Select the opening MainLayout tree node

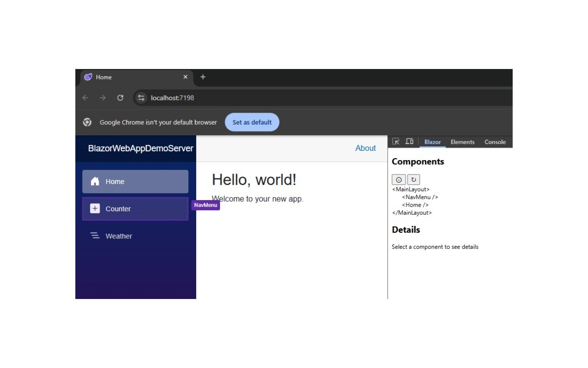pyautogui.click(x=411, y=190)
